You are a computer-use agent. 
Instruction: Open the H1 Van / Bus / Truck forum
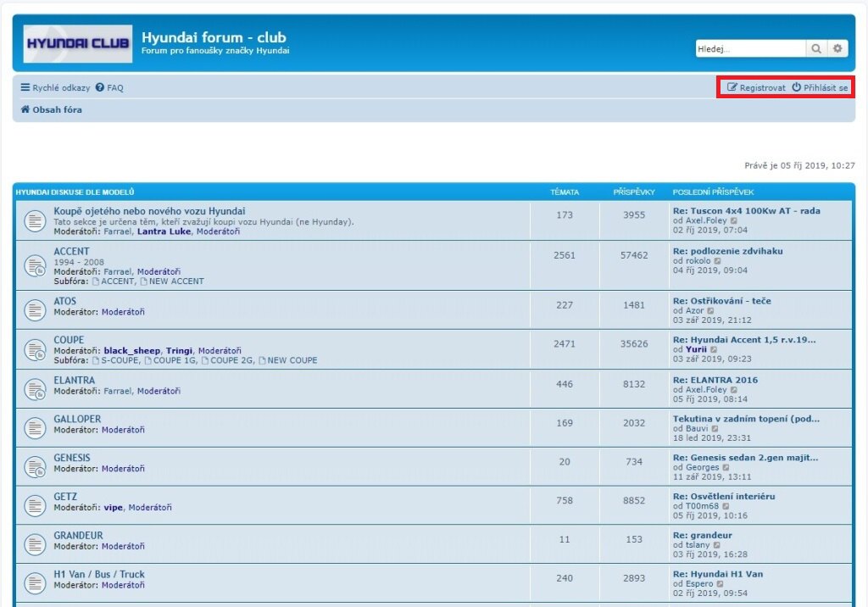pyautogui.click(x=99, y=574)
